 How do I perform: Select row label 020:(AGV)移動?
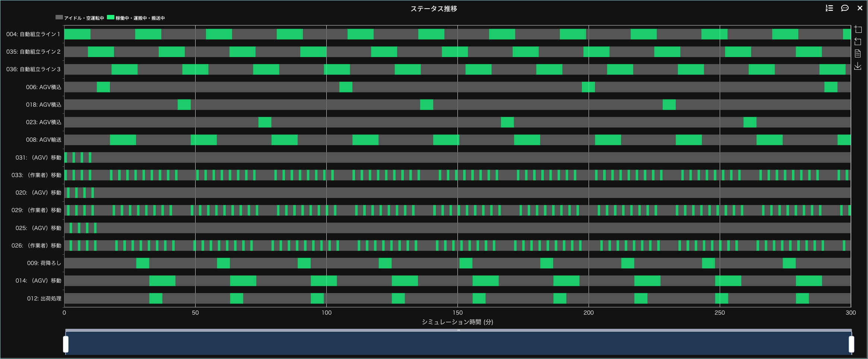pyautogui.click(x=38, y=193)
